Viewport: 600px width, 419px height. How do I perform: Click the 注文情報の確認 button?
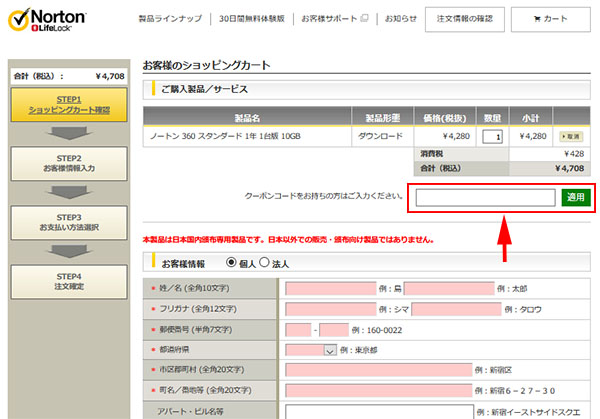pos(465,19)
